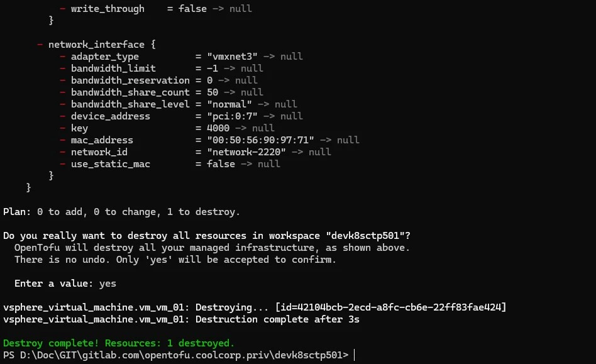Click the workspace name "devk8sctp501" in the question
The width and height of the screenshot is (596, 364).
366,236
